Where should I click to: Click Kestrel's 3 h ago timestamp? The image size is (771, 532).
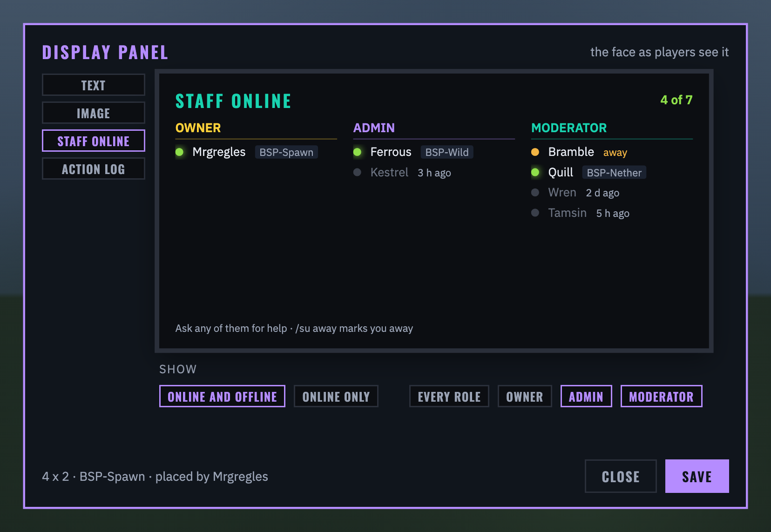434,173
